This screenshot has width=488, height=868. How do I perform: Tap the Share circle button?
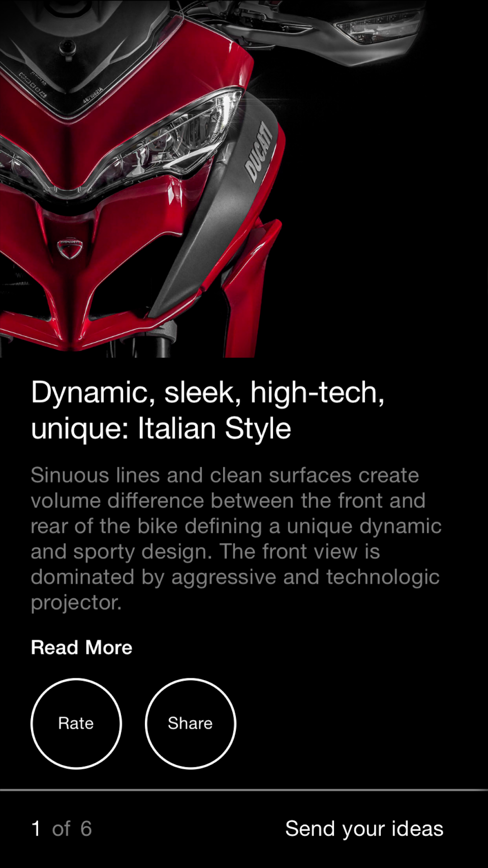point(190,723)
